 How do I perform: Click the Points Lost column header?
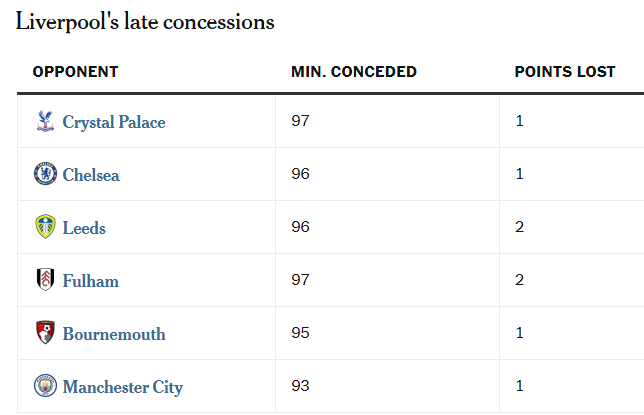tap(565, 72)
